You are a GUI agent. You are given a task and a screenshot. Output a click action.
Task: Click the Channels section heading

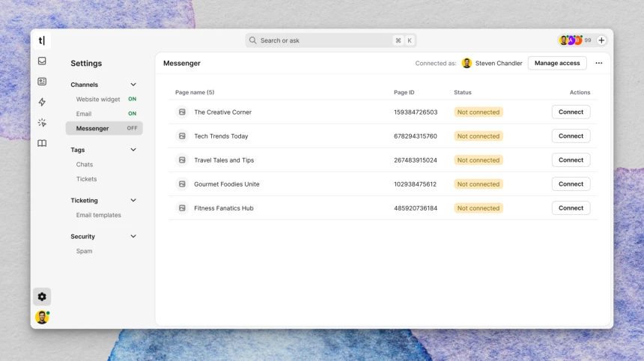[x=84, y=85]
